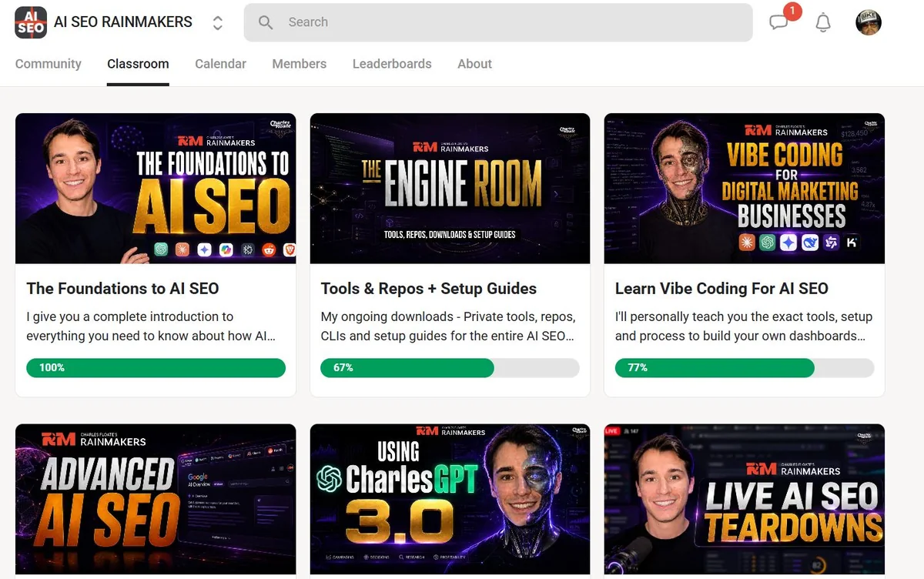Click the title The Foundations to AI SEO

coord(122,289)
